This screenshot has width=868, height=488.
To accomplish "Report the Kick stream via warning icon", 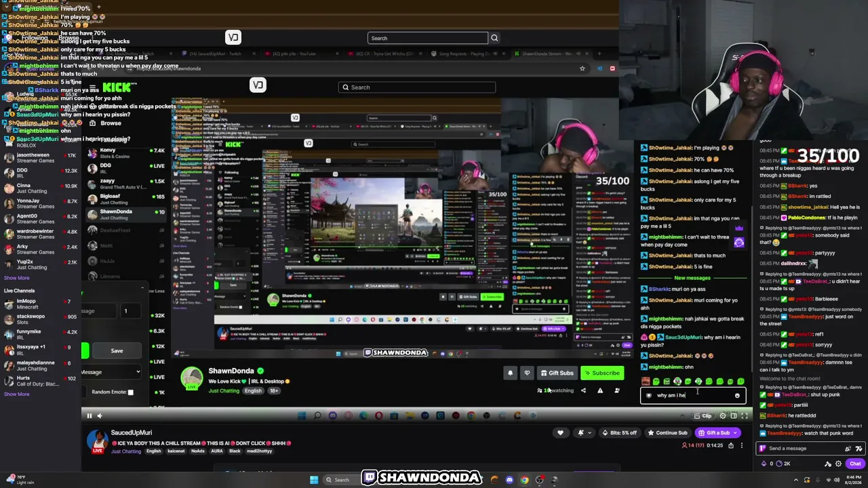I will [x=600, y=390].
